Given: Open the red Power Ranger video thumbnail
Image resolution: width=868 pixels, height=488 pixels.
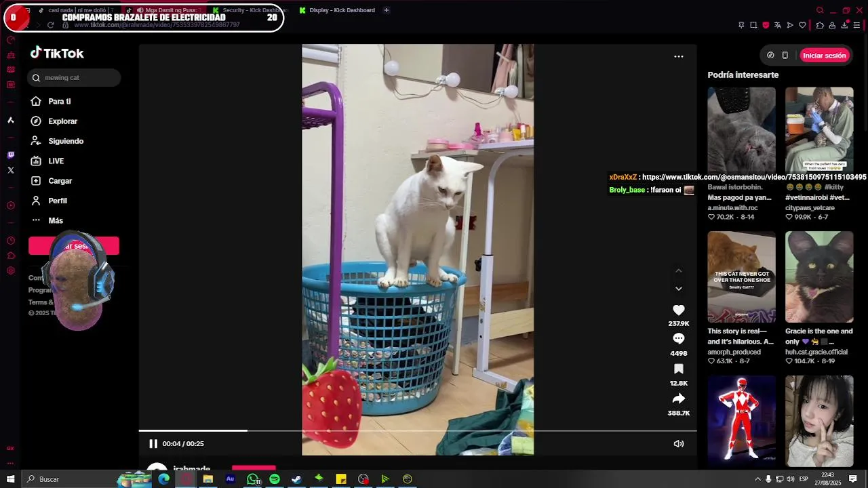Looking at the screenshot, I should pos(741,421).
